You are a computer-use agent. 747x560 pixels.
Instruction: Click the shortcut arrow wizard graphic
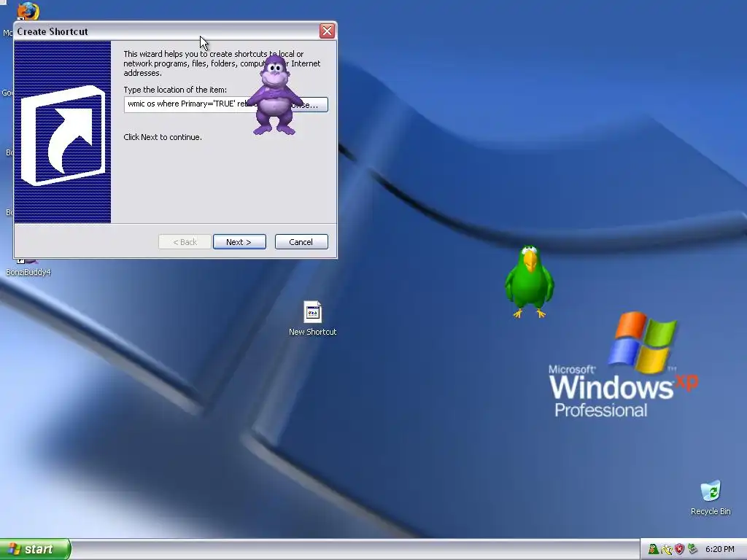(63, 132)
